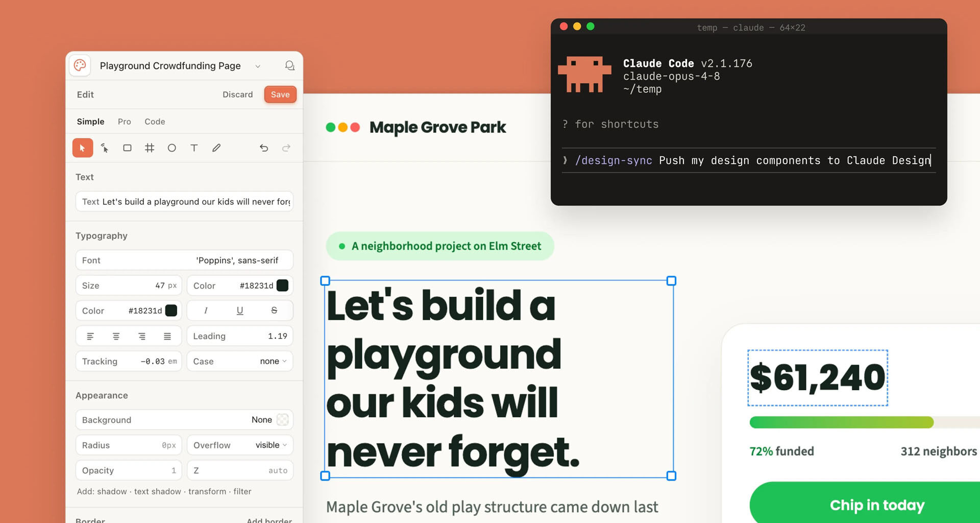Align text left

(x=90, y=336)
